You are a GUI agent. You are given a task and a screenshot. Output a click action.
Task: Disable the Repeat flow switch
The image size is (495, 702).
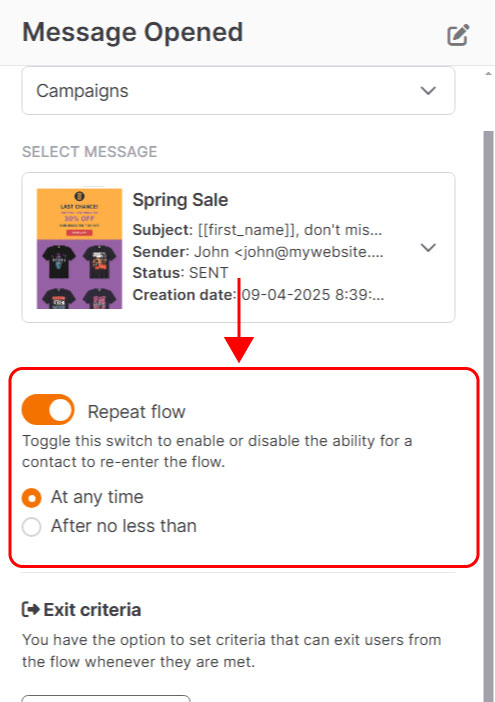click(x=48, y=410)
